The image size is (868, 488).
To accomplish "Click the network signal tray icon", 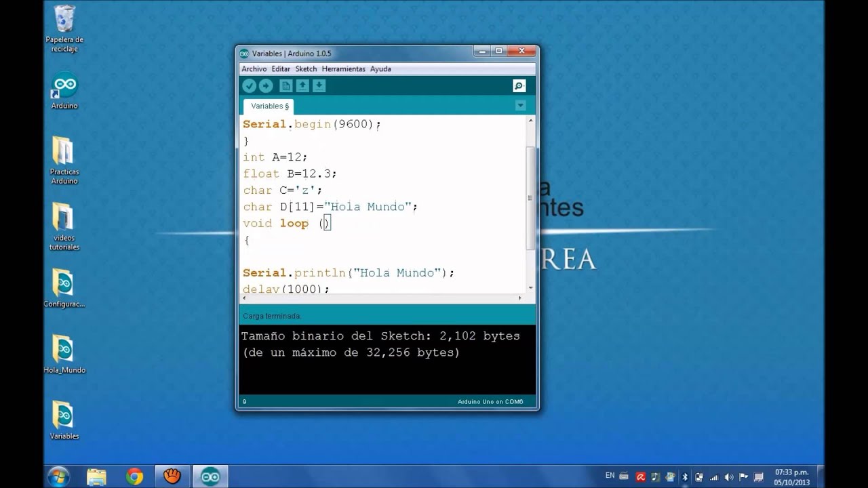I will pos(714,477).
